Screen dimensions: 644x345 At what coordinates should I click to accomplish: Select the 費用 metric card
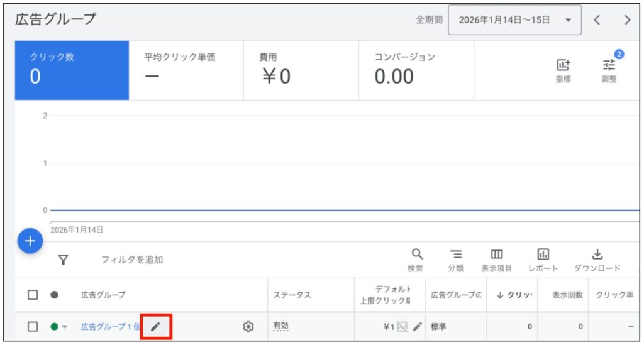click(301, 70)
